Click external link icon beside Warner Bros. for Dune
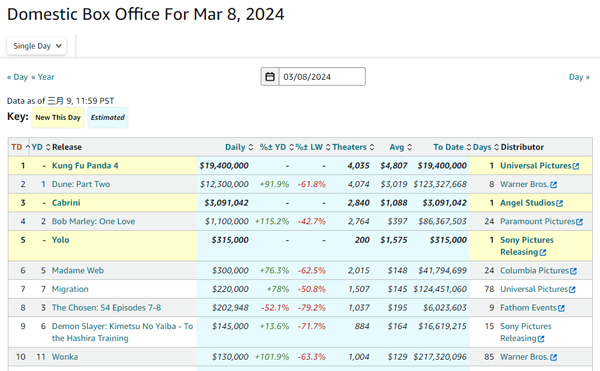Screen dimensions: 600x371 pos(553,185)
